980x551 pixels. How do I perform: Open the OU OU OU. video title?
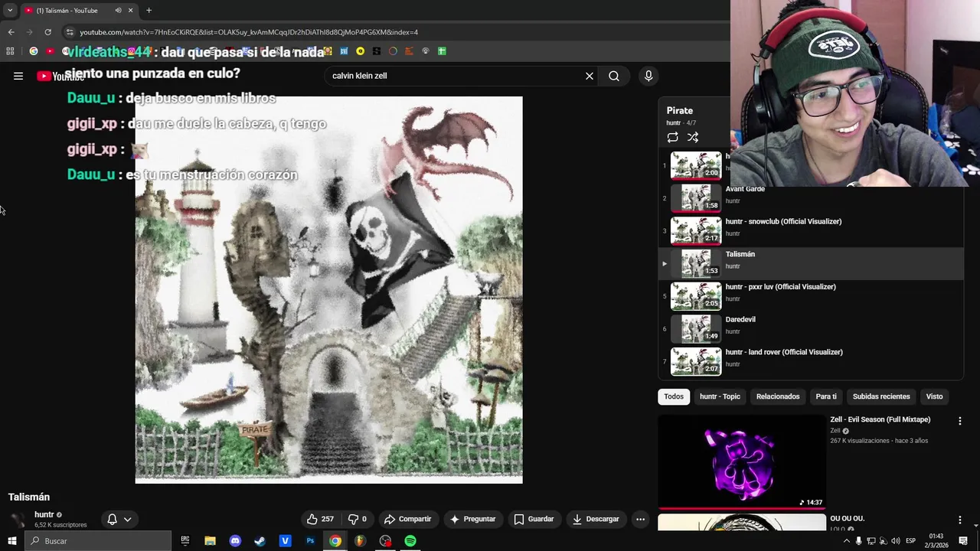point(847,518)
